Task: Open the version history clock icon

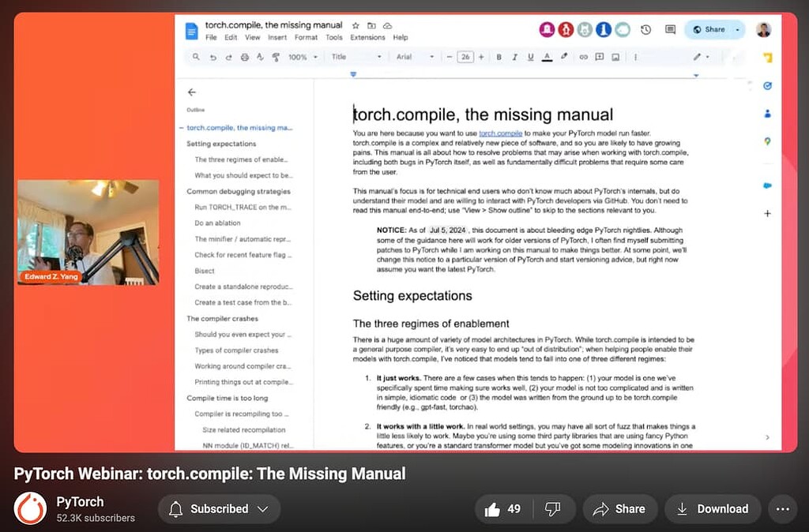Action: (645, 30)
